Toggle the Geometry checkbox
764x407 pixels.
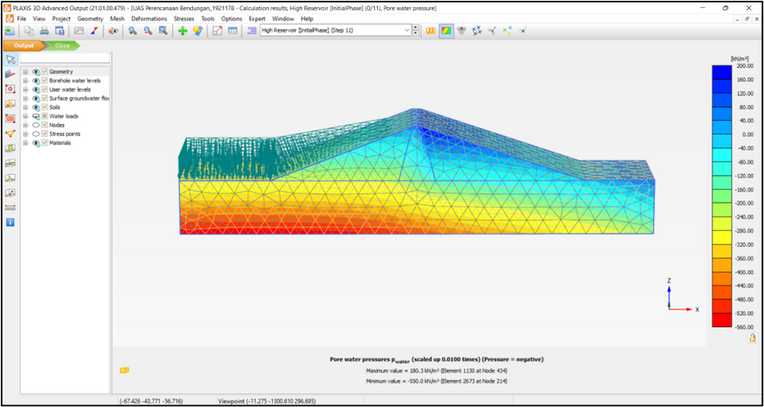click(44, 72)
